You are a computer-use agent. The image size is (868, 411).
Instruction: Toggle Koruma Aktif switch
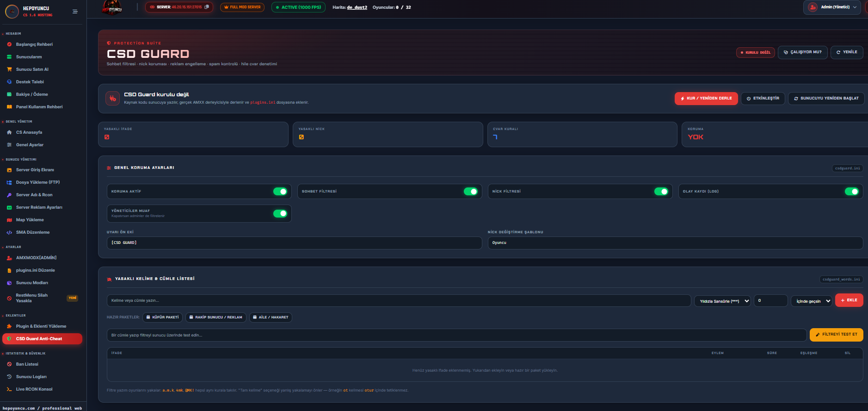pyautogui.click(x=280, y=191)
